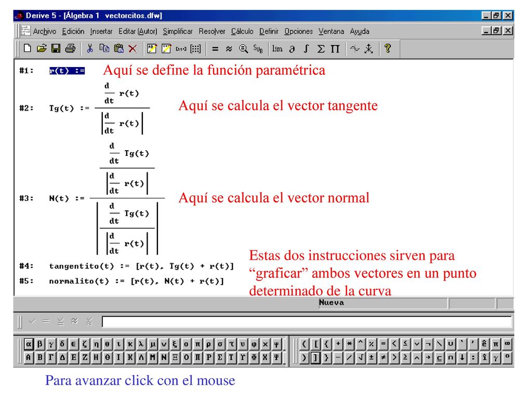Insert the union ∪ symbol
Screen dimensions: 532x399
click(450, 344)
